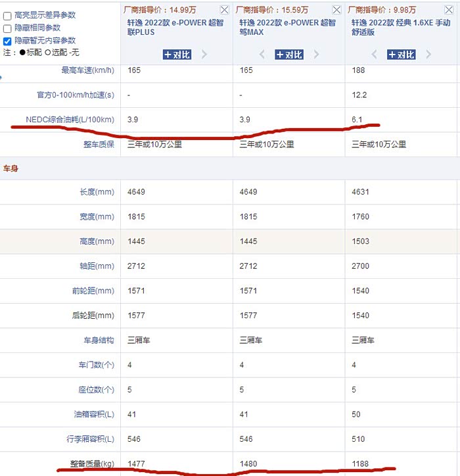Click 后轮距(mm) row label
Screen dimensions: 460x476
point(93,316)
